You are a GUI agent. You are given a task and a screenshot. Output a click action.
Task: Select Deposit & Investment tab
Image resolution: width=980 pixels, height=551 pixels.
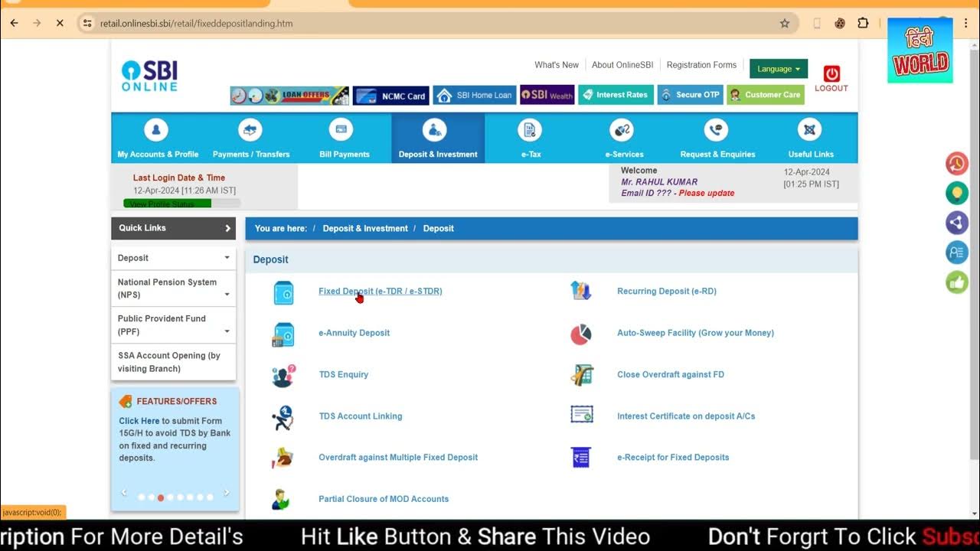[438, 139]
